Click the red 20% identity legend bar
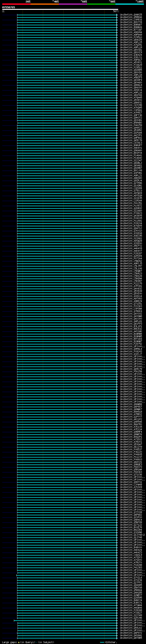This screenshot has width=146, height=644. [x=16, y=4]
